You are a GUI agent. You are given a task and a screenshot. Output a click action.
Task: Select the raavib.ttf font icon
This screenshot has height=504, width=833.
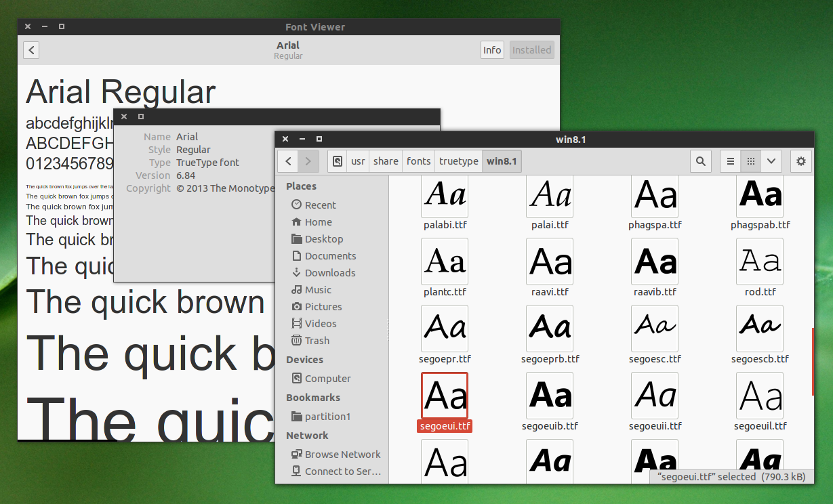[x=655, y=261]
